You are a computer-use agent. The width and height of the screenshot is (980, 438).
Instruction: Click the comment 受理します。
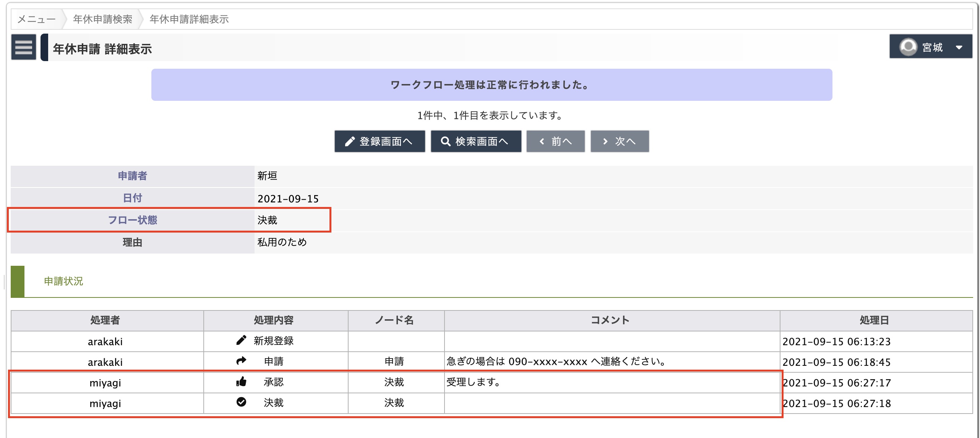473,382
